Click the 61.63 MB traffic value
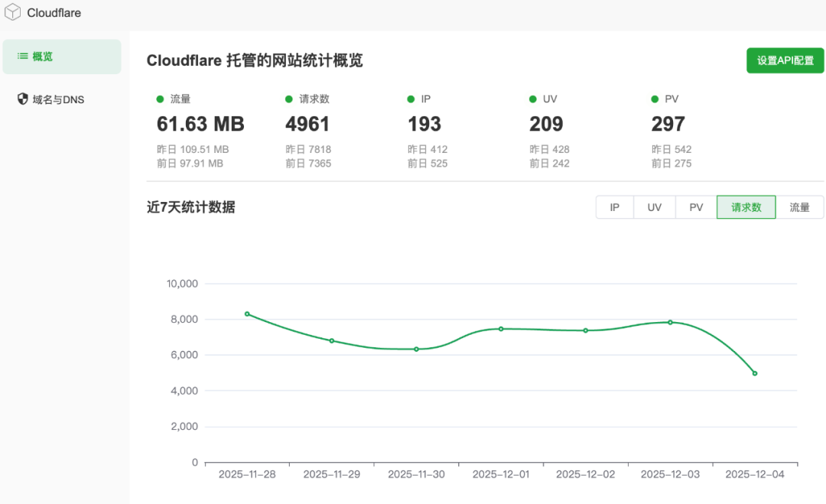Viewport: 826px width, 504px height. (200, 125)
